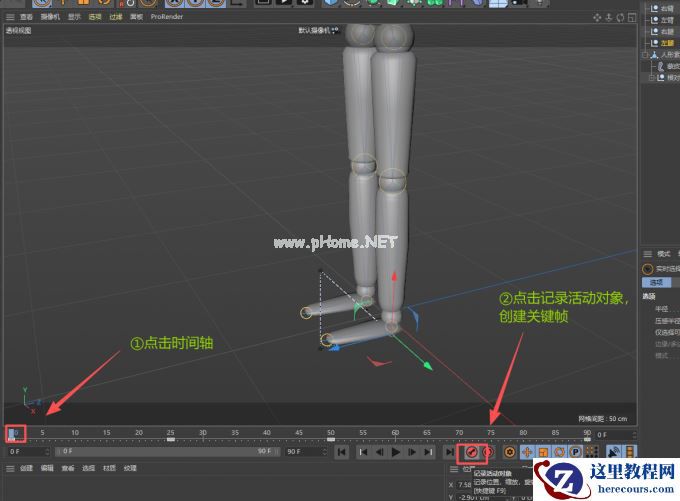This screenshot has height=501, width=680.
Task: Open the 过滤 viewport menu
Action: click(x=115, y=17)
